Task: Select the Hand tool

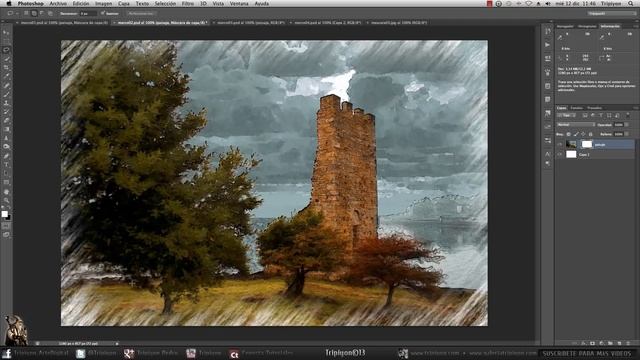Action: pyautogui.click(x=6, y=191)
